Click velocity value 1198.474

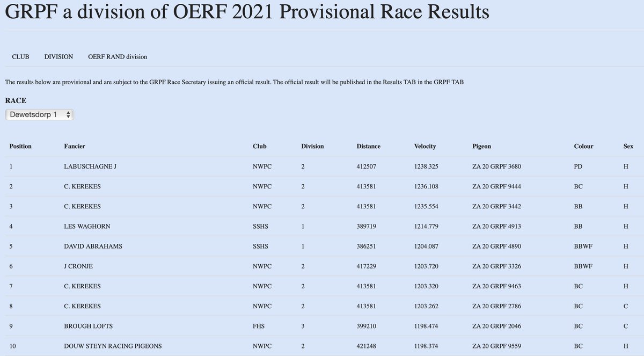(427, 326)
